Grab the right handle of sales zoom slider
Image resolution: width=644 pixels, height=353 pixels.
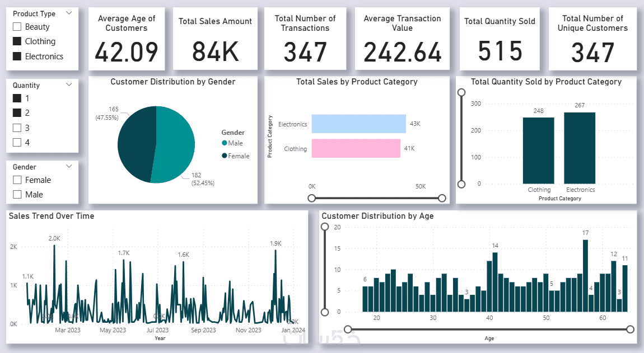tap(442, 198)
